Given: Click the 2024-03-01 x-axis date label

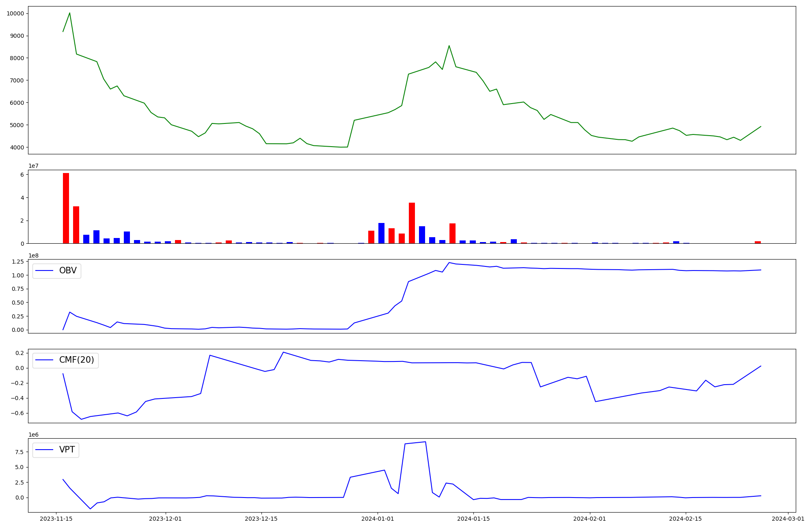Looking at the screenshot, I should tap(788, 519).
